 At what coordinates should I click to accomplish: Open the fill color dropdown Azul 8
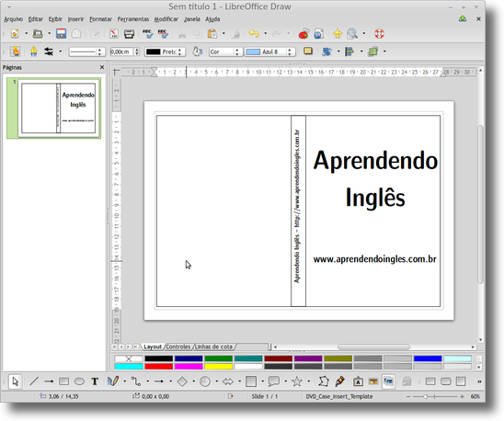[269, 51]
